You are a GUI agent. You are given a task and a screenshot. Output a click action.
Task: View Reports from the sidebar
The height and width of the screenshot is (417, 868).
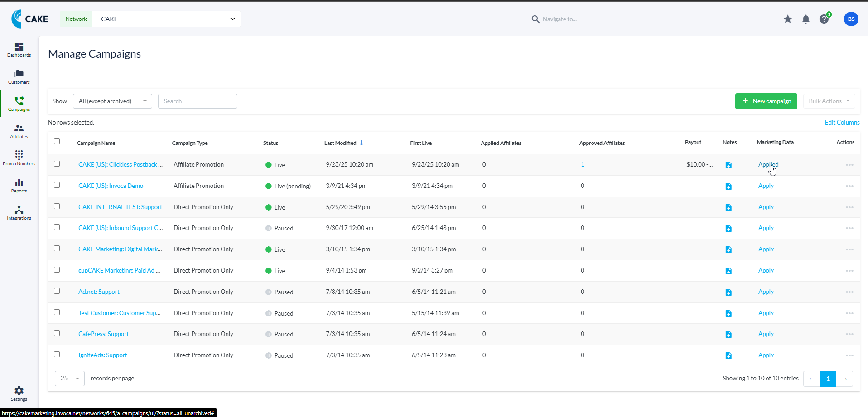pos(19,186)
